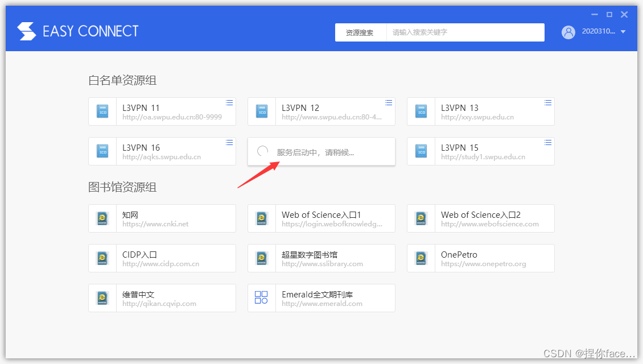Viewport: 643px width, 364px height.
Task: Open the list menu icon on L3VPN 13
Action: pyautogui.click(x=548, y=102)
